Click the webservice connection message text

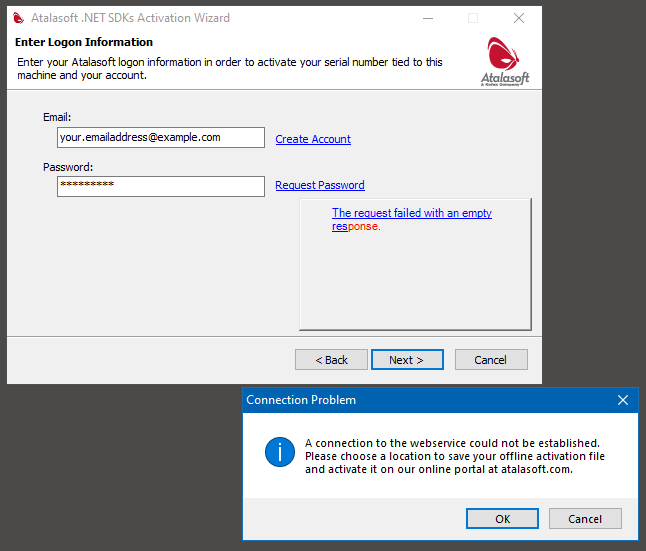(455, 456)
